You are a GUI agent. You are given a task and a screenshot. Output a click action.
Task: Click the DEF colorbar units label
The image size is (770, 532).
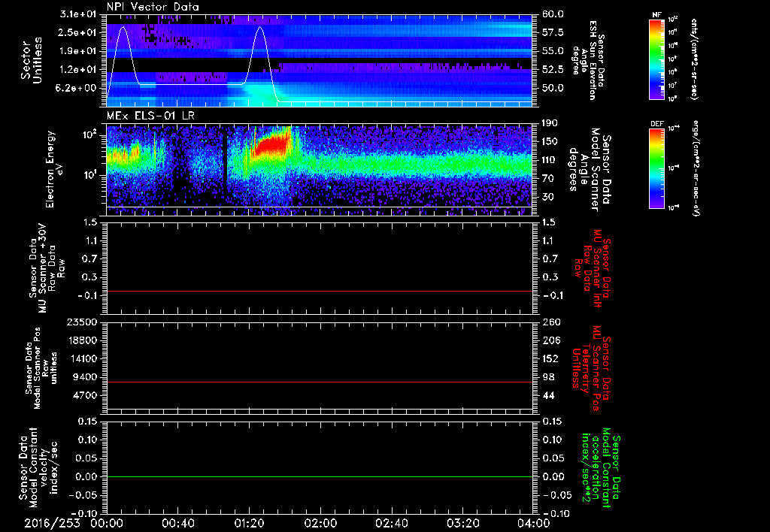point(696,169)
